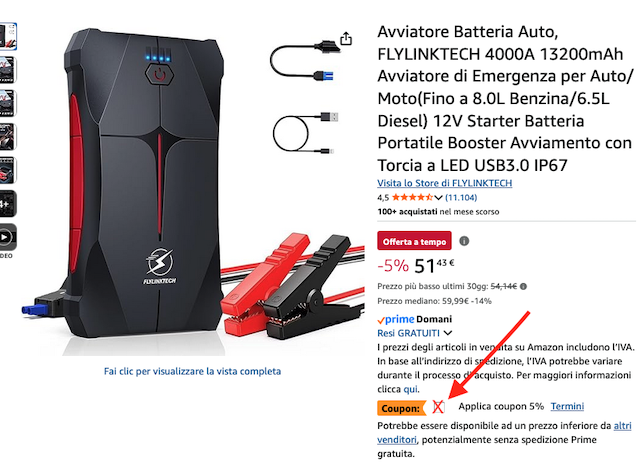Click info icon next to 54,14€ price

click(524, 286)
